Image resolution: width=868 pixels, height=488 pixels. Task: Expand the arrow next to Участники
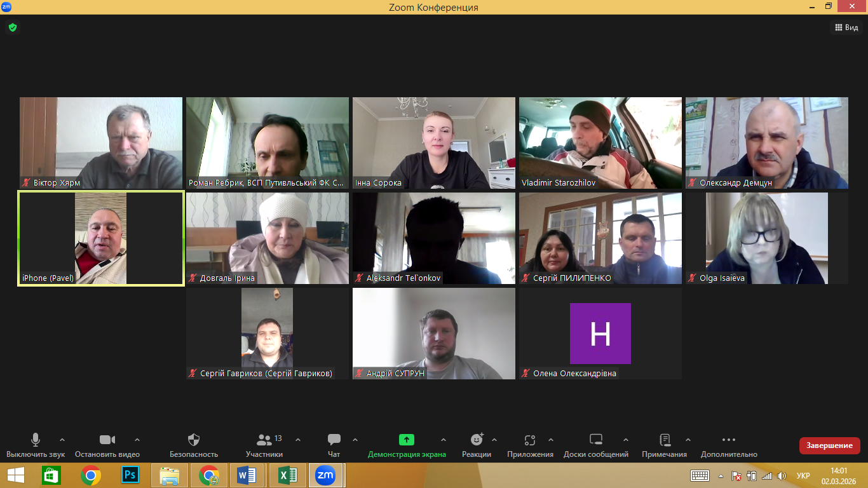(298, 440)
